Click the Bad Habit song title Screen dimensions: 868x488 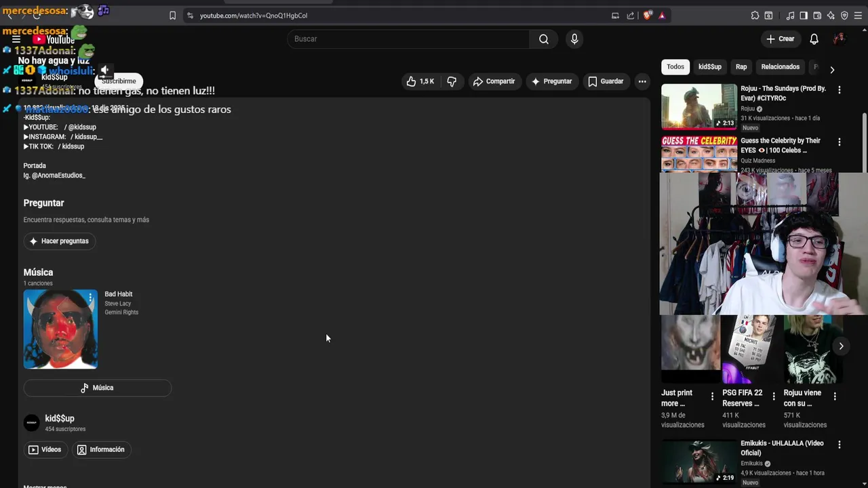tap(119, 294)
